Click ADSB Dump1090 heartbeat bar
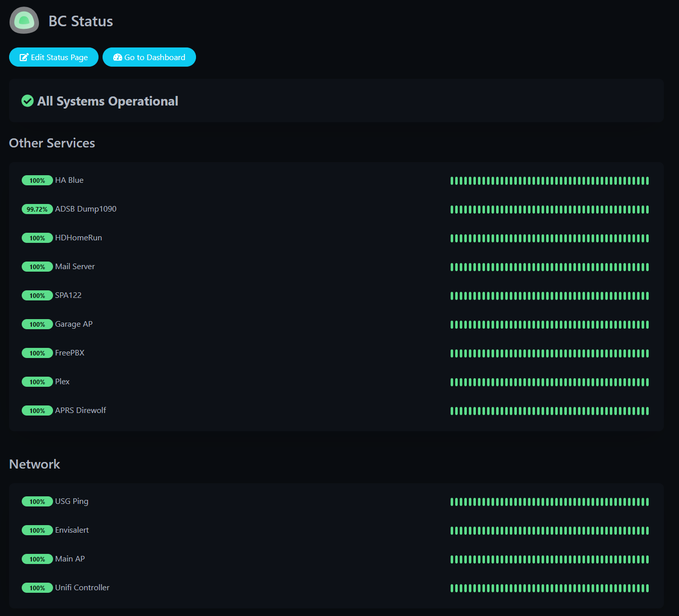This screenshot has width=679, height=616. pos(550,210)
